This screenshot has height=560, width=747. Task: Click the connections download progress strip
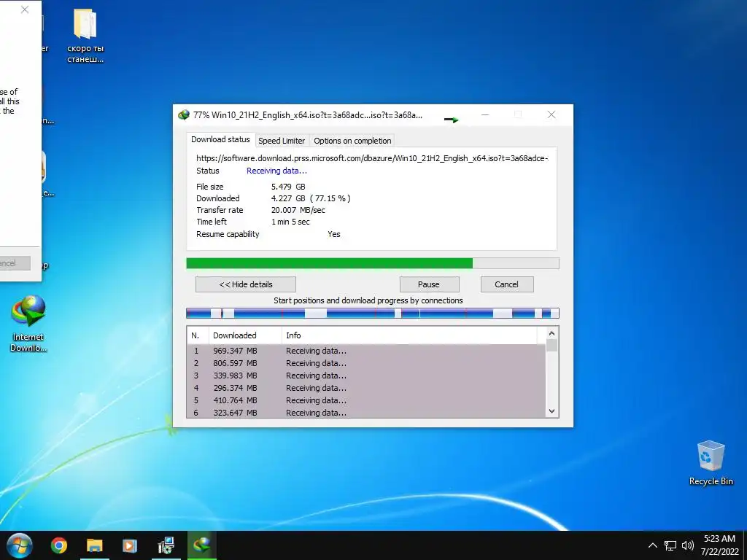click(373, 314)
